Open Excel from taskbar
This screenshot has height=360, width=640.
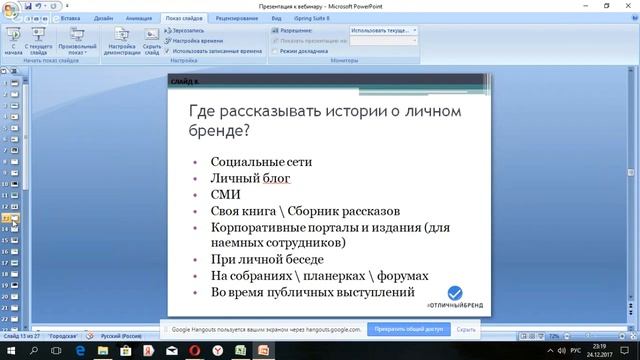point(240,351)
